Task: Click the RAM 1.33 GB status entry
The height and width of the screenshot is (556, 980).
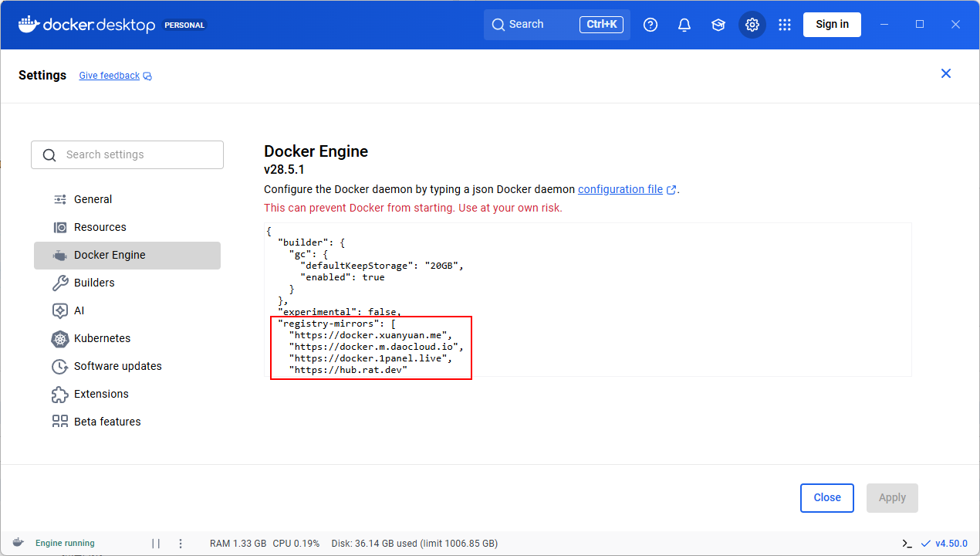Action: point(238,544)
